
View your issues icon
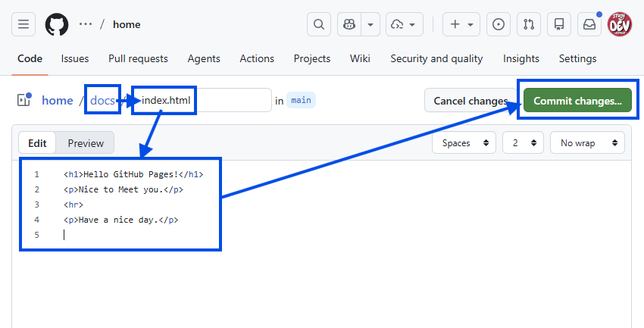click(499, 24)
